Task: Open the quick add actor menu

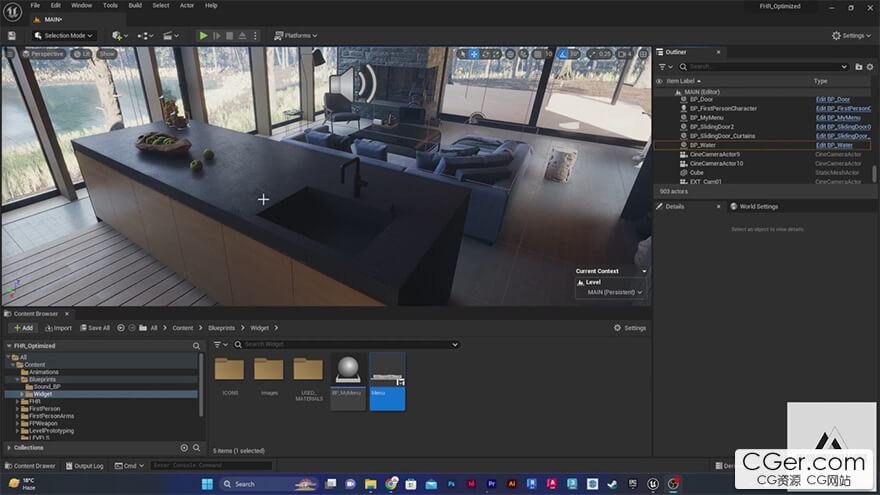Action: tap(120, 35)
